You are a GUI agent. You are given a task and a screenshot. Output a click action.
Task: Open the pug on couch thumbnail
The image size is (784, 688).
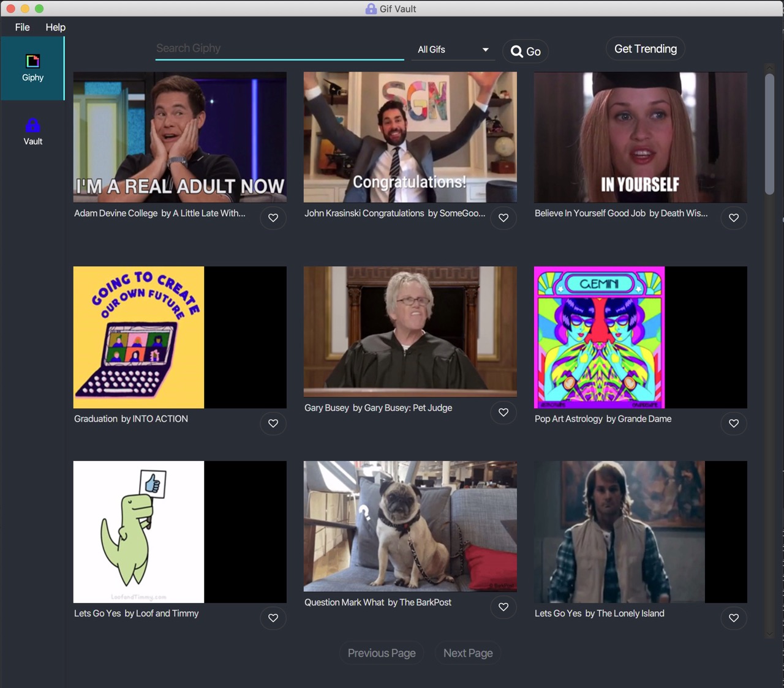[x=410, y=526]
